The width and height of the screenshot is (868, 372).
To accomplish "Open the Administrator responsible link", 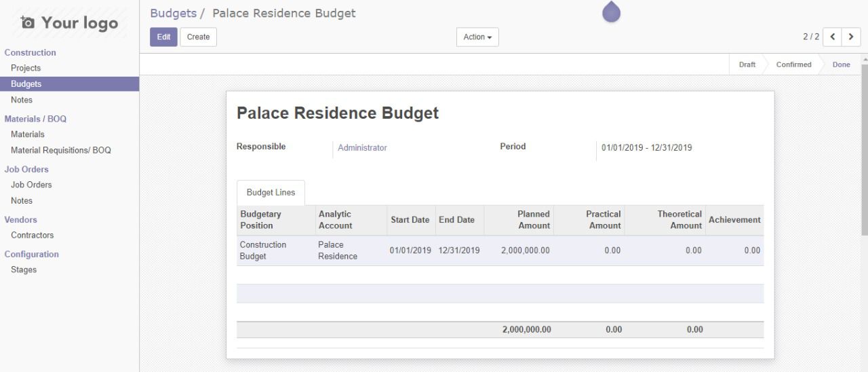I will pos(362,148).
